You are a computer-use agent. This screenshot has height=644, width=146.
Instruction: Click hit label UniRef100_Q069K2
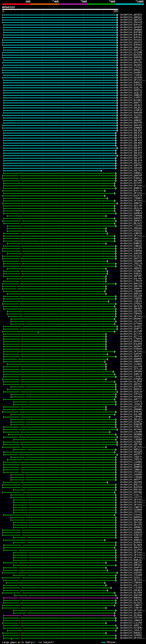(x=131, y=72)
